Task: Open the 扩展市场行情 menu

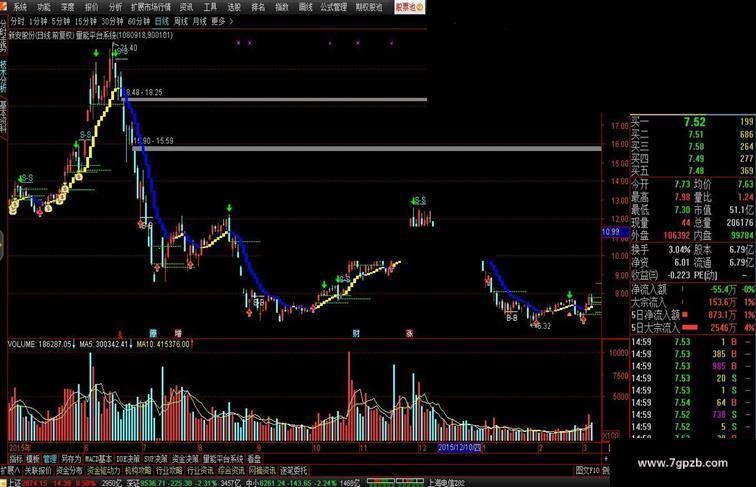Action: click(151, 7)
